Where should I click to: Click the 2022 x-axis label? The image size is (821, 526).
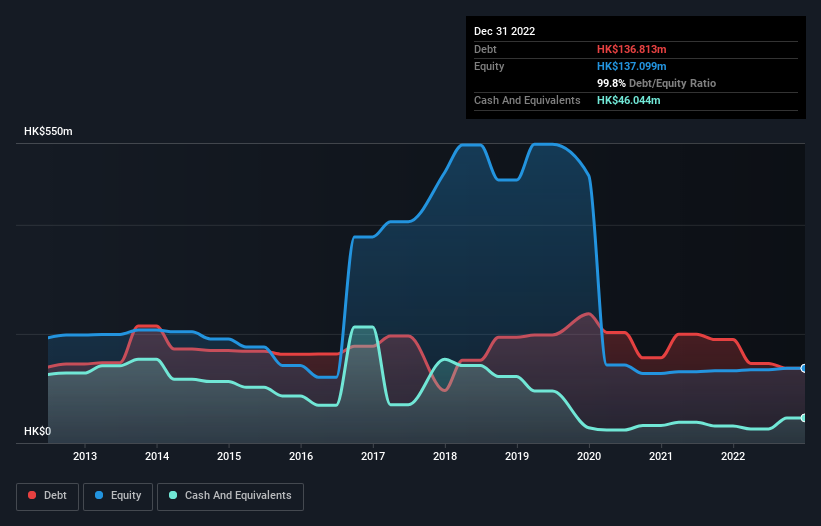pyautogui.click(x=733, y=456)
